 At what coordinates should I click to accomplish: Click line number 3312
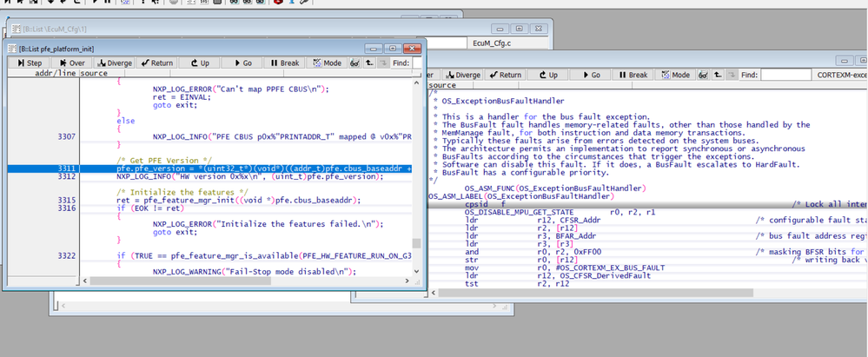(x=66, y=176)
